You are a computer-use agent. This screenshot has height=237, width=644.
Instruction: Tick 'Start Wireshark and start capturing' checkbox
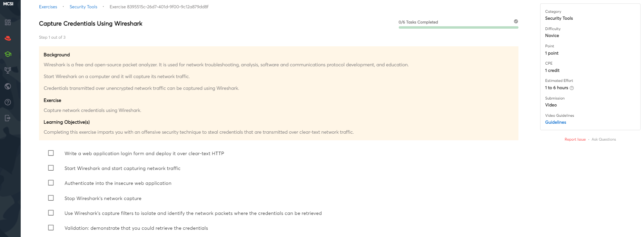click(51, 168)
